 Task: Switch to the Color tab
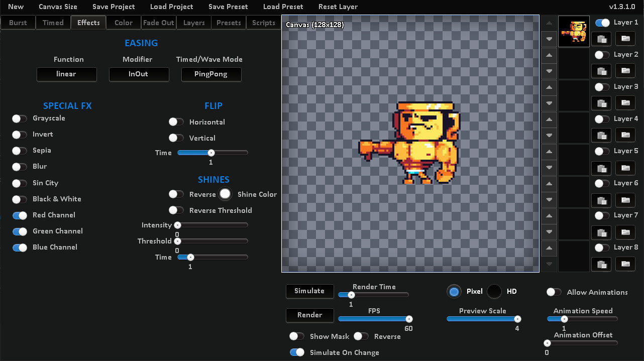coord(123,22)
